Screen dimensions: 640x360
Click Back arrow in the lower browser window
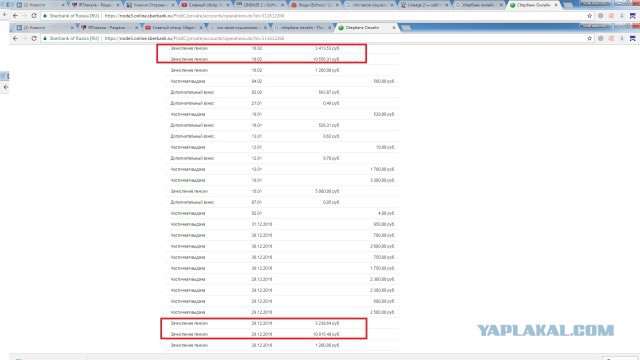pyautogui.click(x=15, y=38)
